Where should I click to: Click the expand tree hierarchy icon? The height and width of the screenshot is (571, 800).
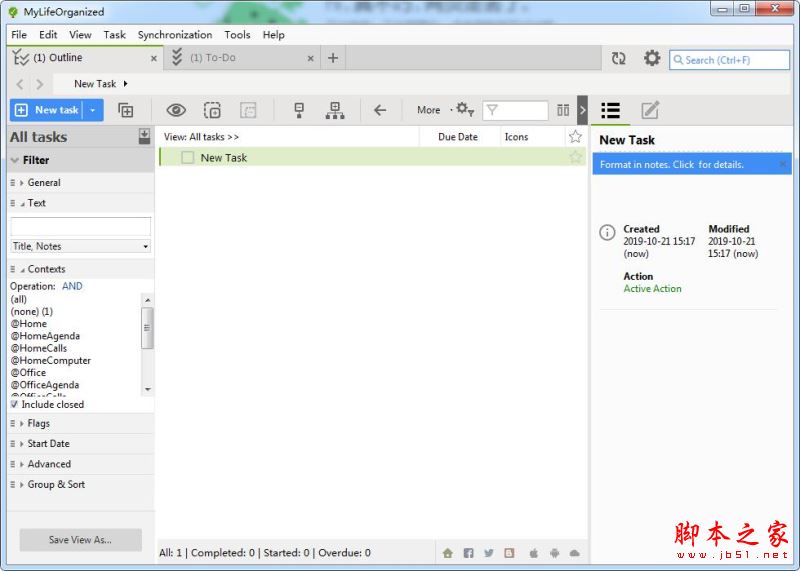click(x=335, y=110)
